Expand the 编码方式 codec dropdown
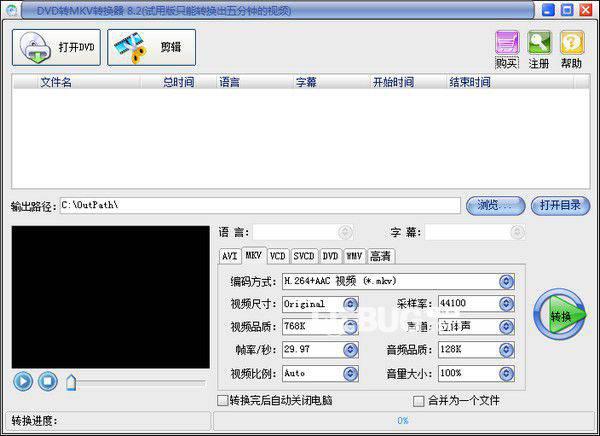 point(506,282)
